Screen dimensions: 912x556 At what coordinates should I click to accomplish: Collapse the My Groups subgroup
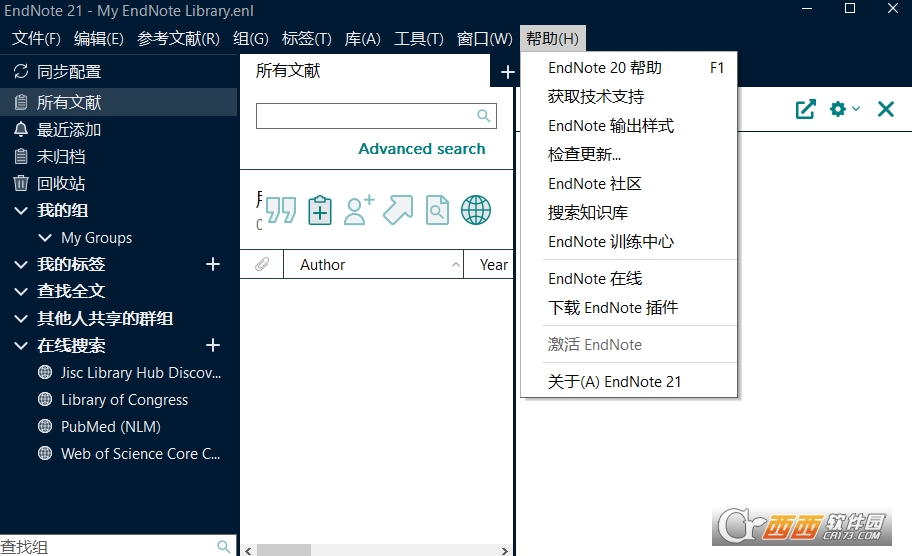[x=45, y=237]
